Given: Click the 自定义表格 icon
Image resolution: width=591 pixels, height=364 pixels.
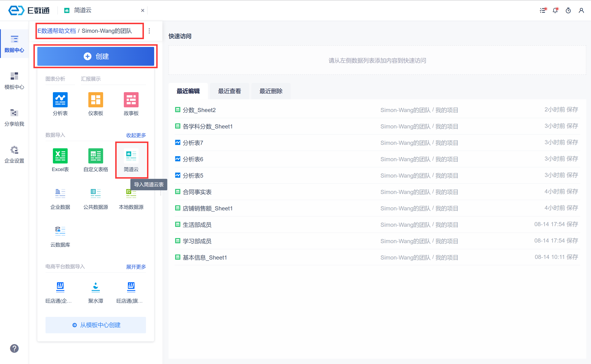Looking at the screenshot, I should coord(96,156).
